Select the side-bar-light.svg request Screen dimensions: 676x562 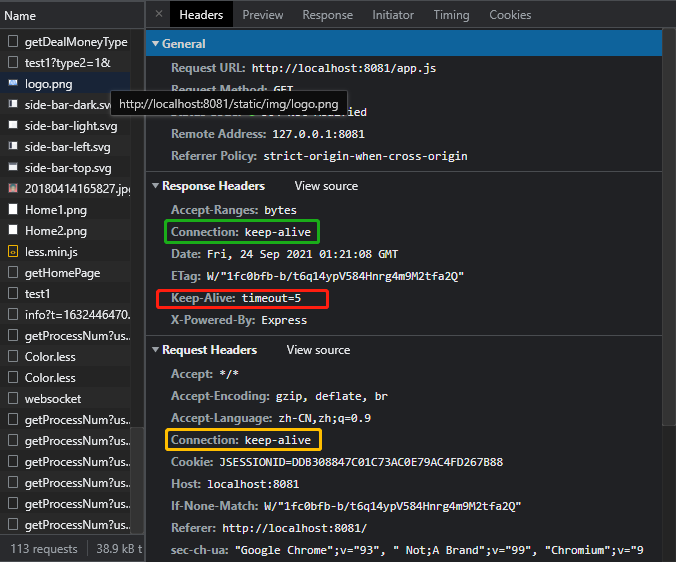[x=65, y=126]
